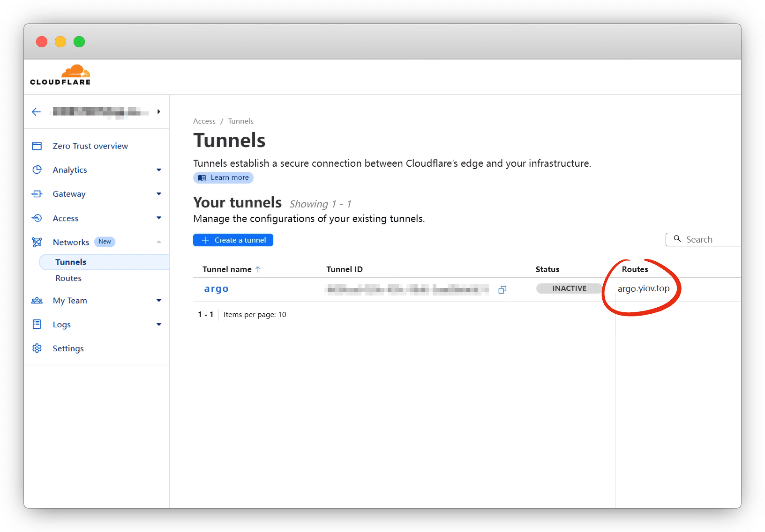
Task: Expand the Logs dropdown arrow
Action: tap(159, 325)
